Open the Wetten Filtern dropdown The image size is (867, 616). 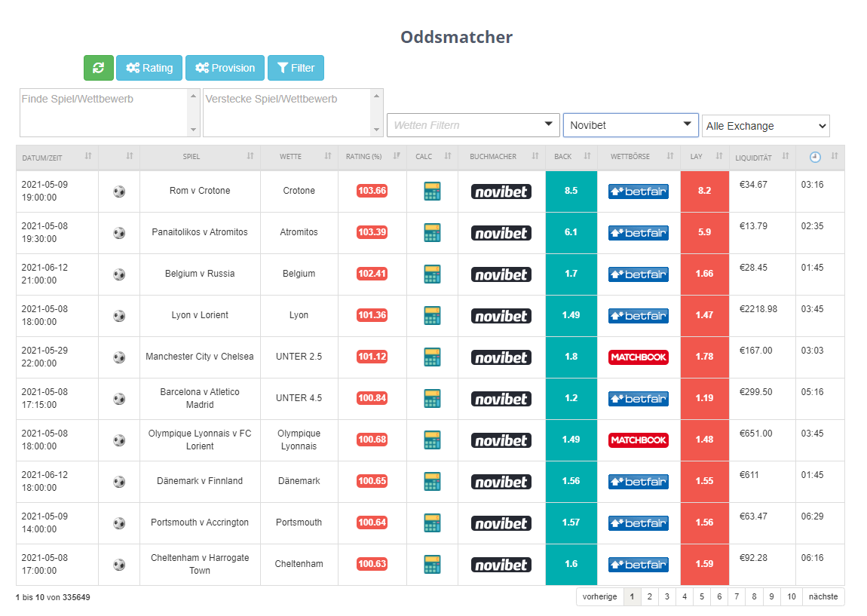click(x=473, y=125)
